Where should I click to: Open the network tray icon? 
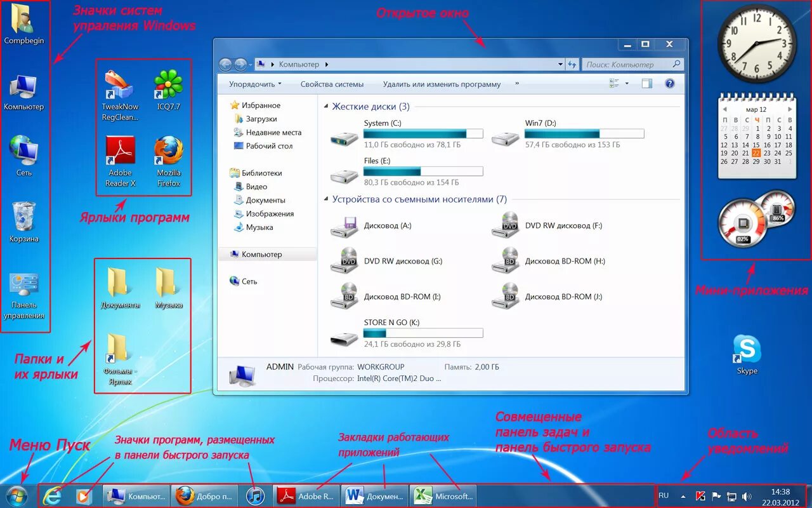click(x=731, y=497)
